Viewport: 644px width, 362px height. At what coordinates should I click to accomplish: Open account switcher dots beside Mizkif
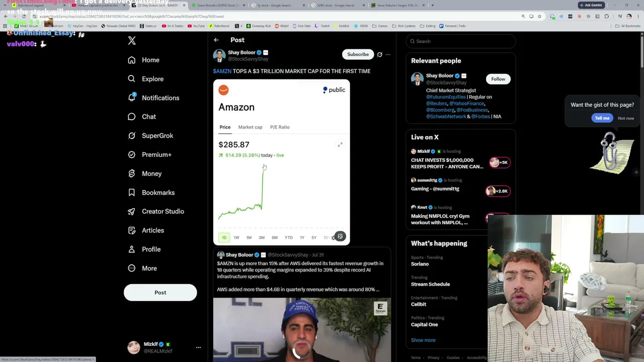(198, 347)
